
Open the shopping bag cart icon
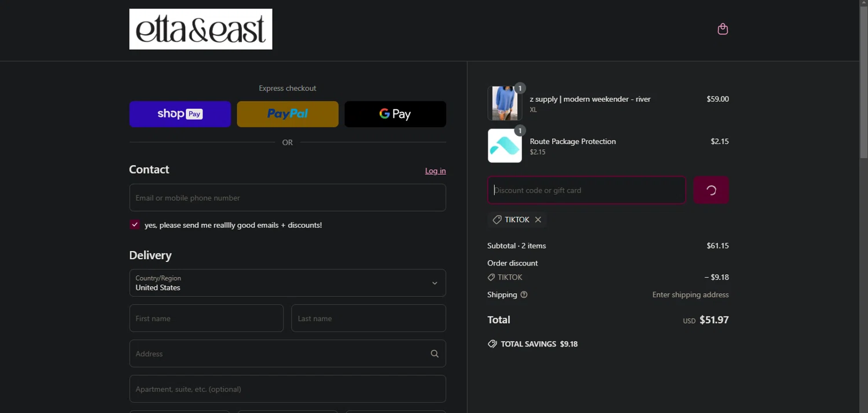click(x=723, y=29)
